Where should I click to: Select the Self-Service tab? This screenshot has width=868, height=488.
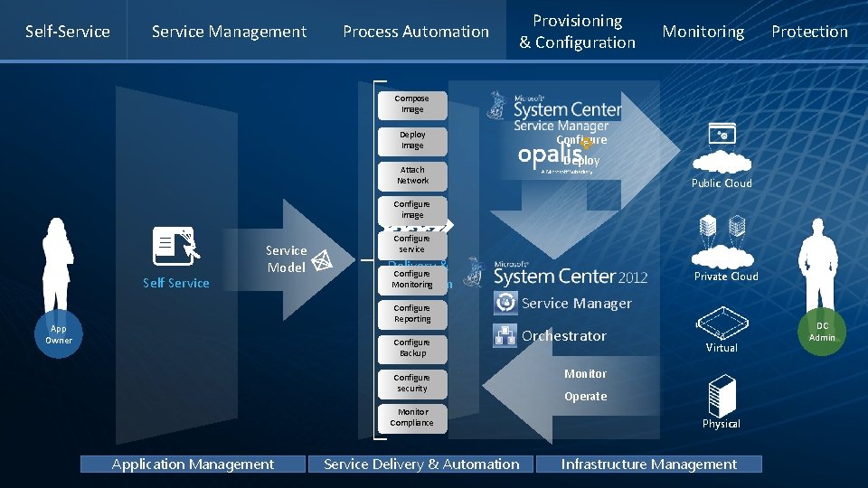68,32
